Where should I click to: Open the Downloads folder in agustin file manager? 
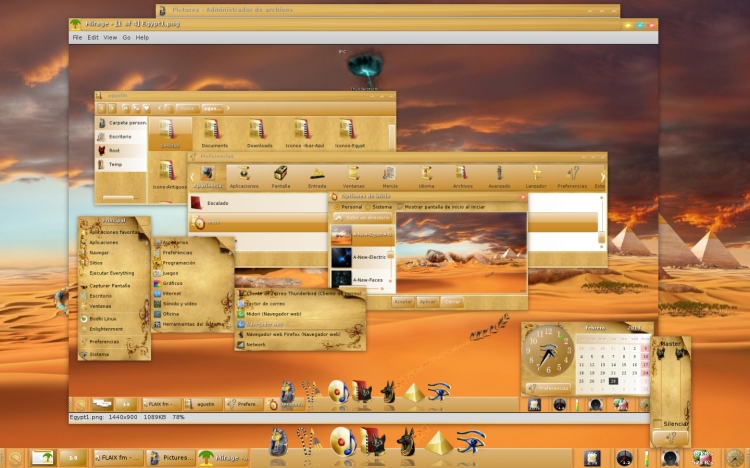click(x=259, y=133)
